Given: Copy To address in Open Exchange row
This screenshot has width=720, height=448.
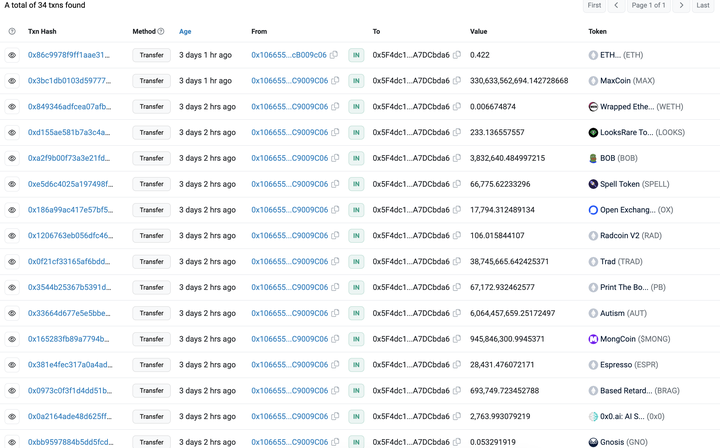Looking at the screenshot, I should click(457, 210).
